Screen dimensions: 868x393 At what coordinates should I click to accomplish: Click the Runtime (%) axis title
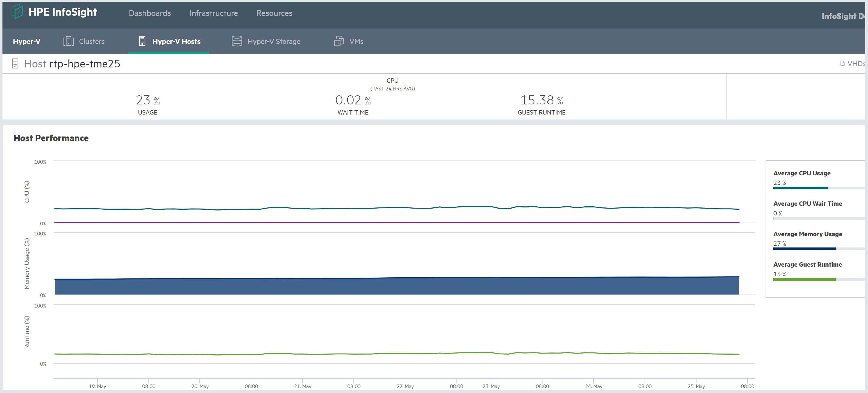tap(27, 332)
